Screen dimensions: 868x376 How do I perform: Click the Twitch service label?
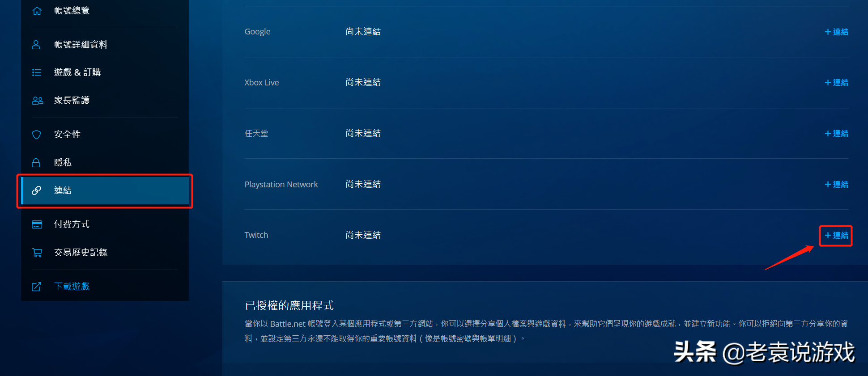tap(256, 235)
